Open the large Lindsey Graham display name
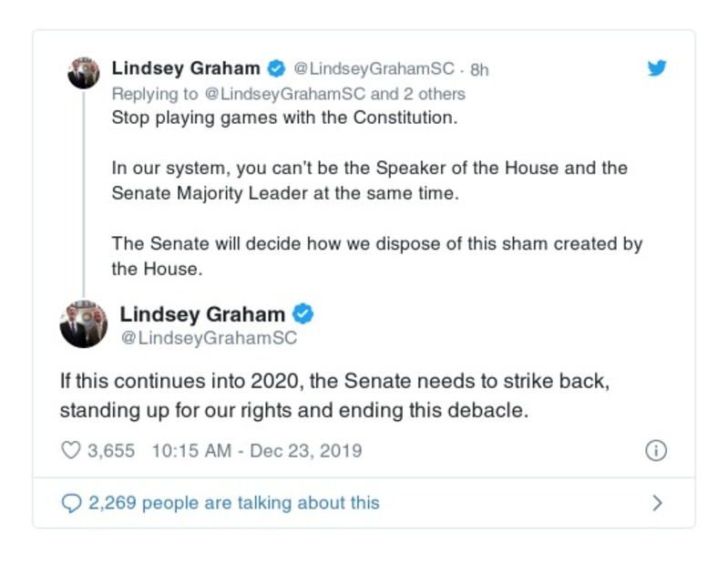This screenshot has height=574, width=728. (202, 314)
